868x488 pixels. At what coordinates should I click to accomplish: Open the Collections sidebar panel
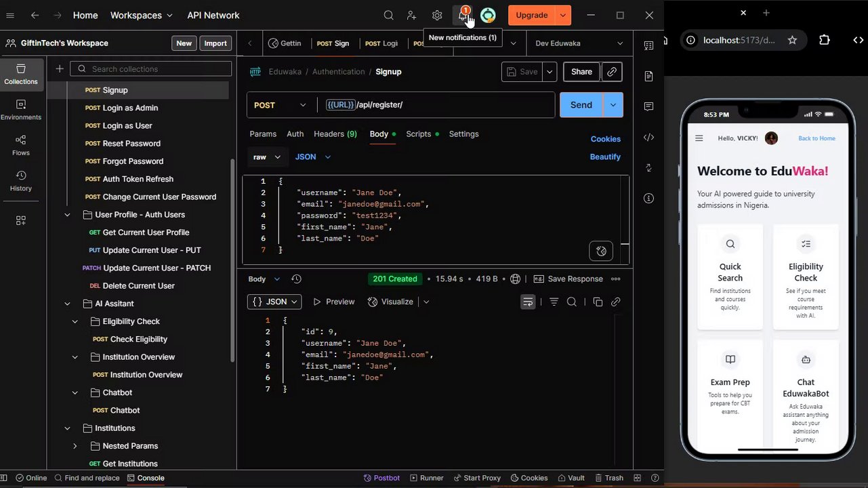click(21, 75)
